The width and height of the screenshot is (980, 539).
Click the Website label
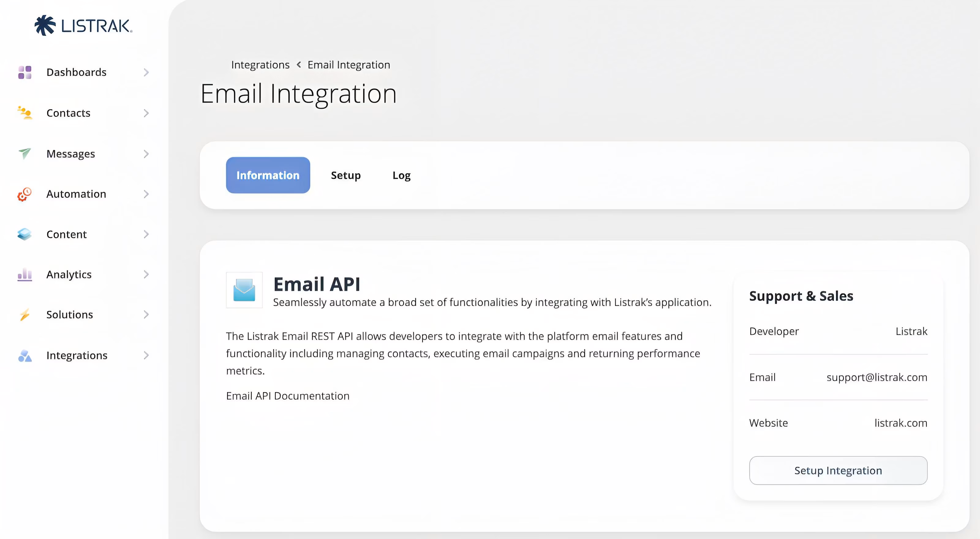[768, 423]
